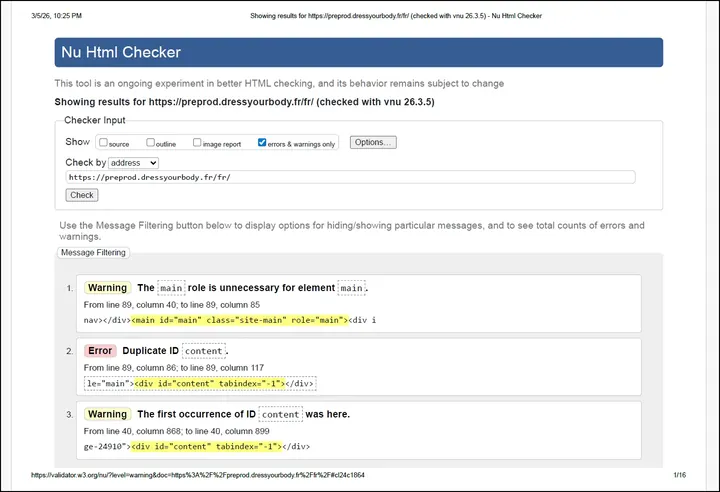Viewport: 720px width, 492px height.
Task: Click the Nu Html Checker header title
Action: pyautogui.click(x=121, y=52)
